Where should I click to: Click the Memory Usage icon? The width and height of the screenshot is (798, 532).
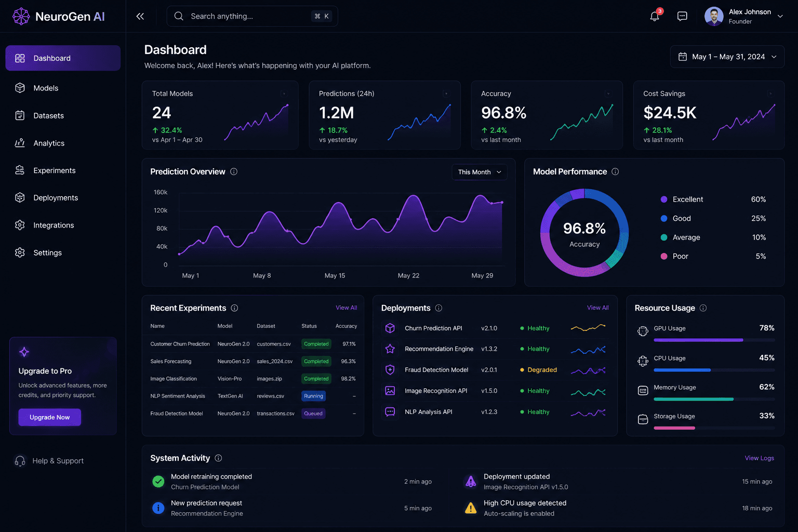pos(643,390)
